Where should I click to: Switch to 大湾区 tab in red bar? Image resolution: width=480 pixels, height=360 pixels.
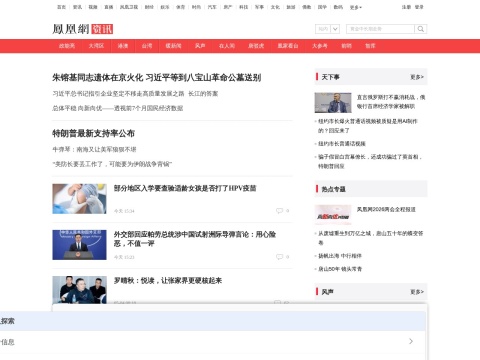pos(96,46)
